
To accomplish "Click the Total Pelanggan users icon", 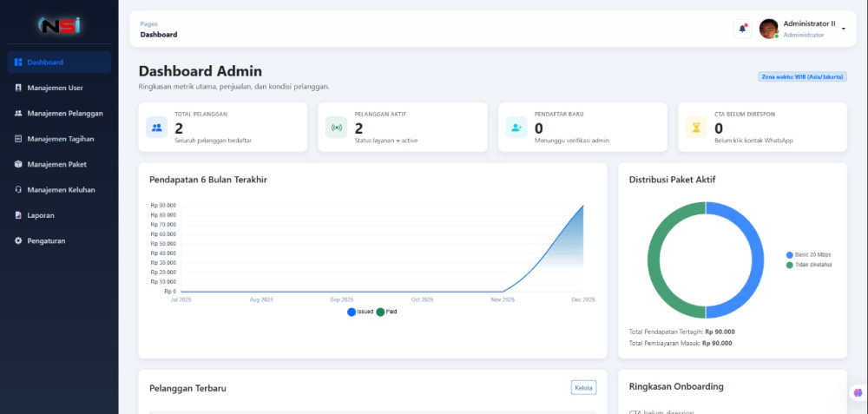I will pos(156,128).
